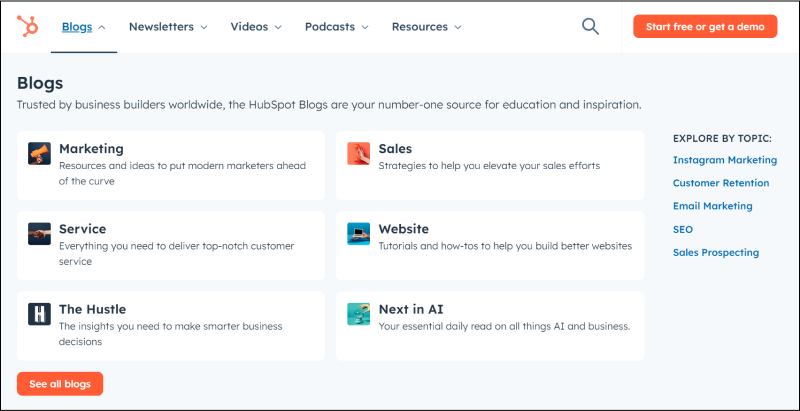Click the Website blog laptop thumbnail
800x411 pixels.
pos(359,234)
